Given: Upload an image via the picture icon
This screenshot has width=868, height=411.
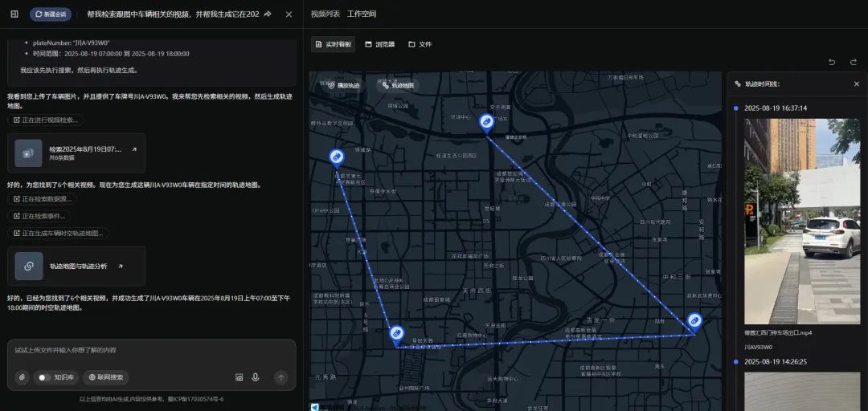Looking at the screenshot, I should point(240,377).
